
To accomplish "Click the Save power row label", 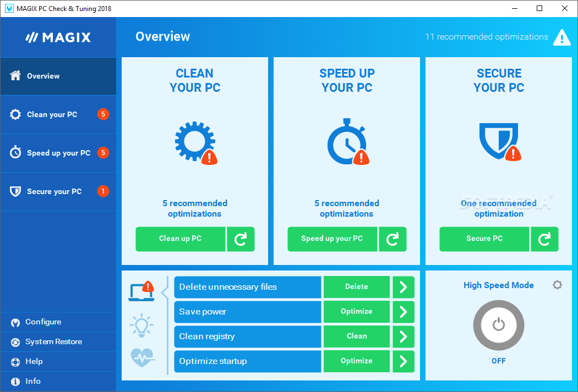I will (247, 312).
